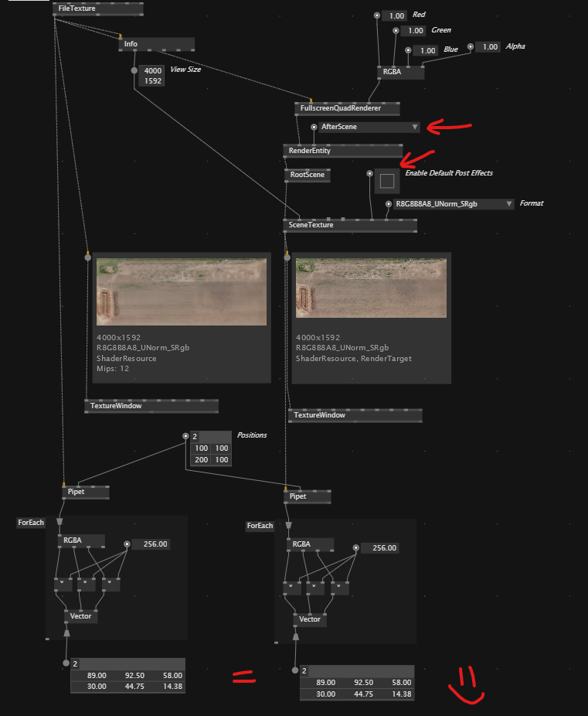588x716 pixels.
Task: Toggle the Enable Default Post Effects checkbox
Action: pyautogui.click(x=387, y=182)
